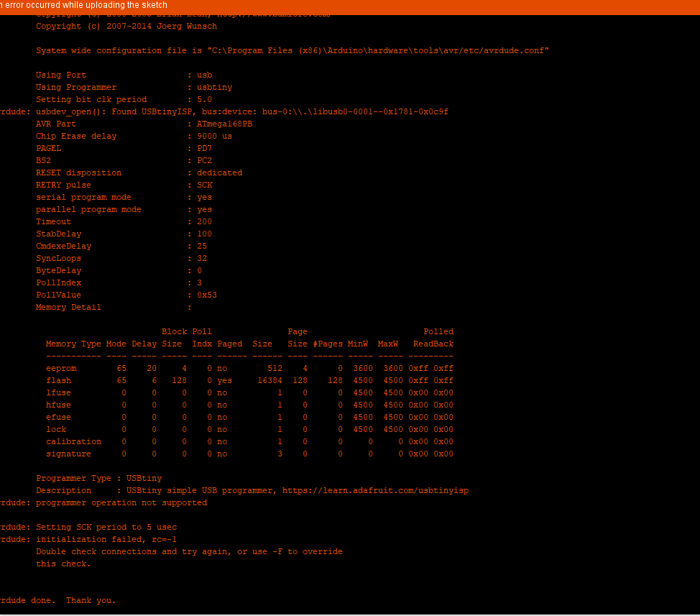The image size is (700, 616).
Task: Click the avrdude.conf configuration file path
Action: 378,50
